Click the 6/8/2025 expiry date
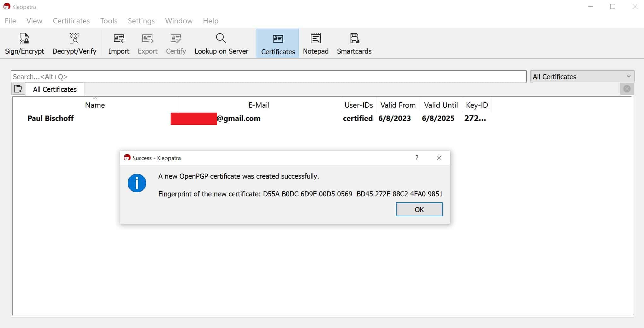The height and width of the screenshot is (328, 644). (438, 118)
